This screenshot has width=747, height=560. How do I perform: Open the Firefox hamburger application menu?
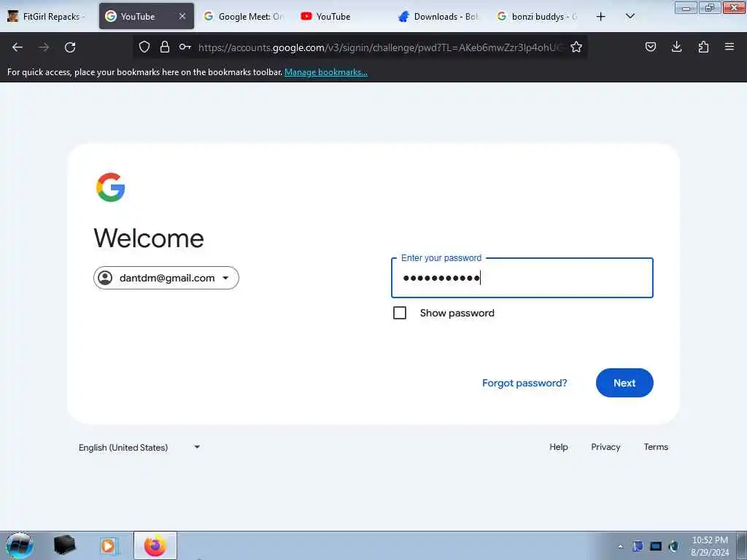(729, 47)
